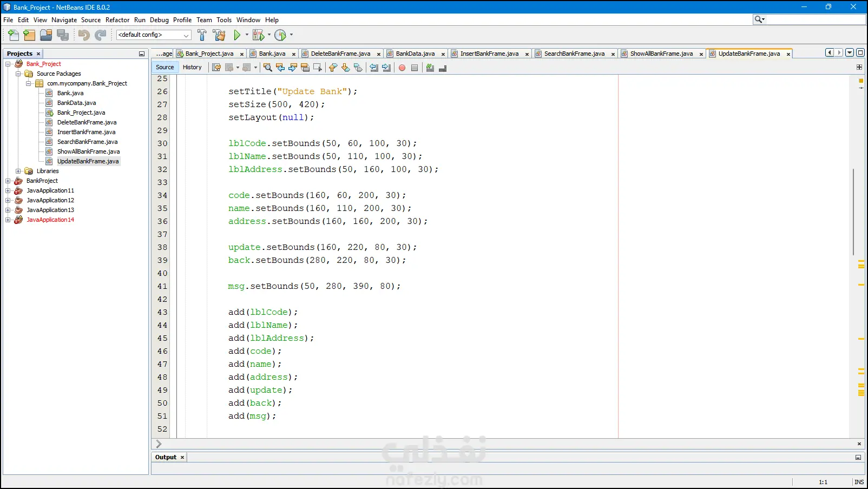Clean and Build with hammer-broom icon
Screen dimensions: 868x489
219,35
